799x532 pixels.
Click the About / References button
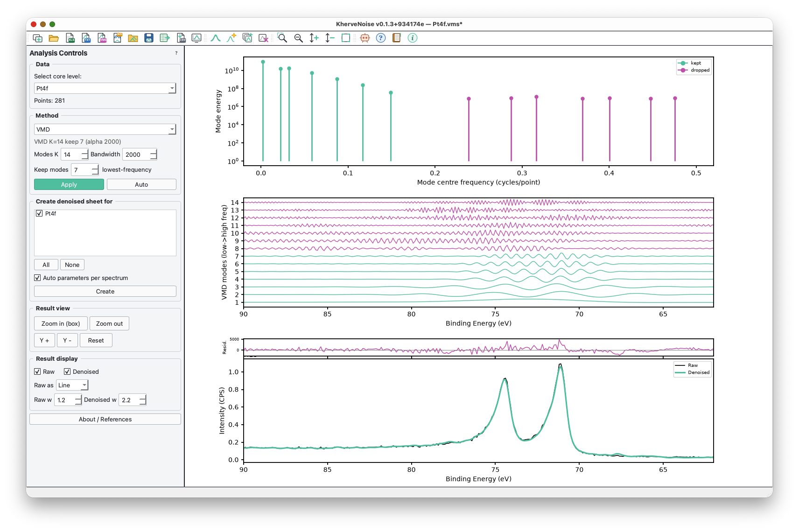(x=105, y=419)
